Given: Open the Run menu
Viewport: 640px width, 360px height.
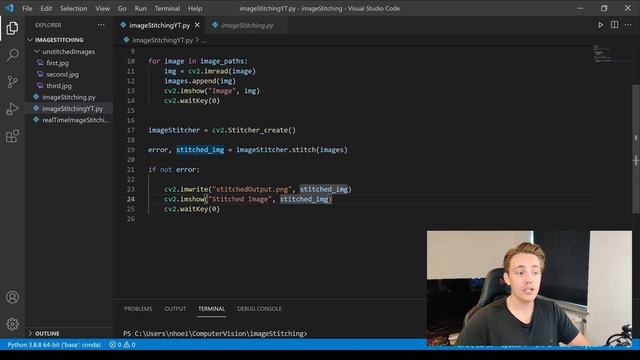Looking at the screenshot, I should click(140, 8).
